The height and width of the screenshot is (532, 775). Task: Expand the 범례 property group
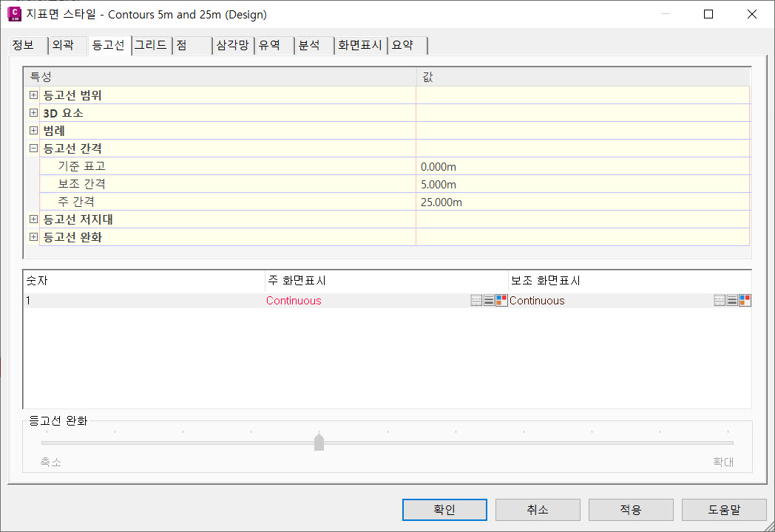pos(33,131)
